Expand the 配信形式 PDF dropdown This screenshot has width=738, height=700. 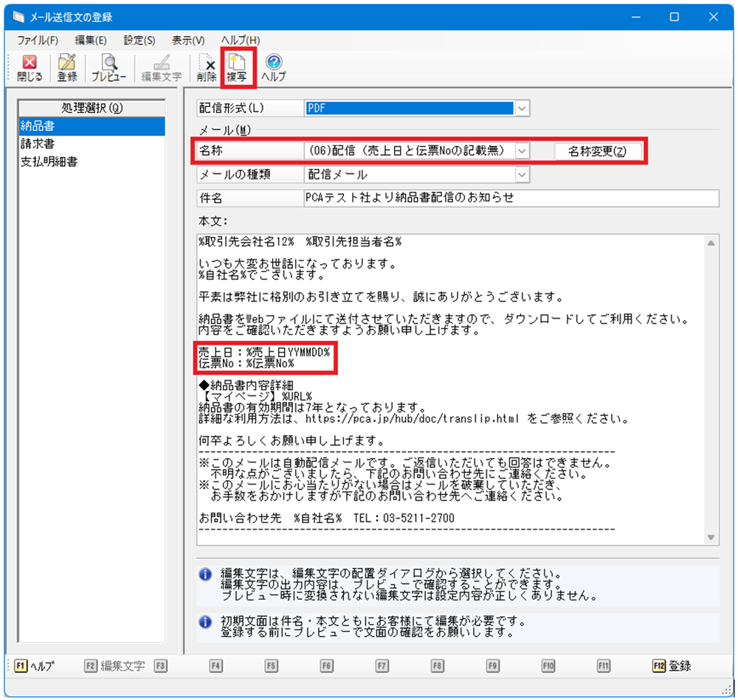522,108
